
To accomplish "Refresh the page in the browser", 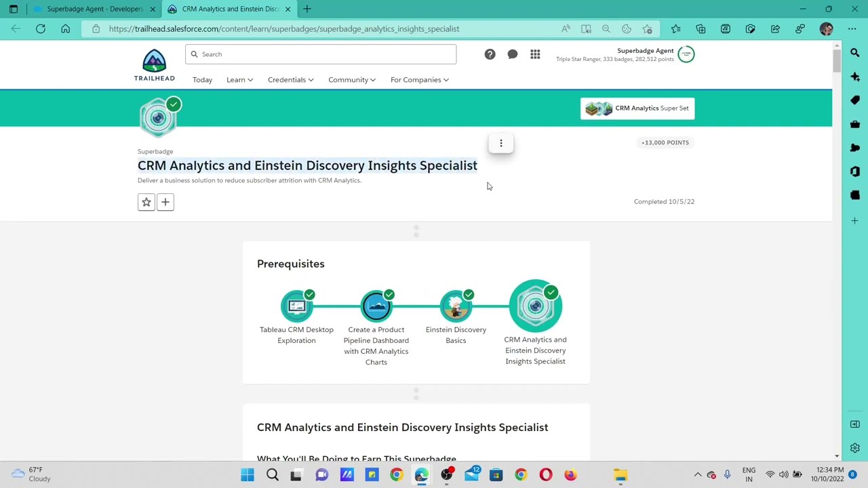I will point(41,28).
